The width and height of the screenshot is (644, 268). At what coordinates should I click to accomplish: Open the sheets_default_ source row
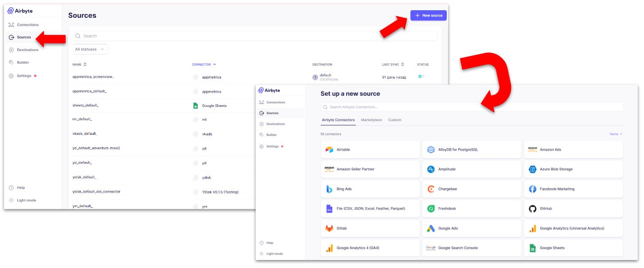[x=86, y=106]
